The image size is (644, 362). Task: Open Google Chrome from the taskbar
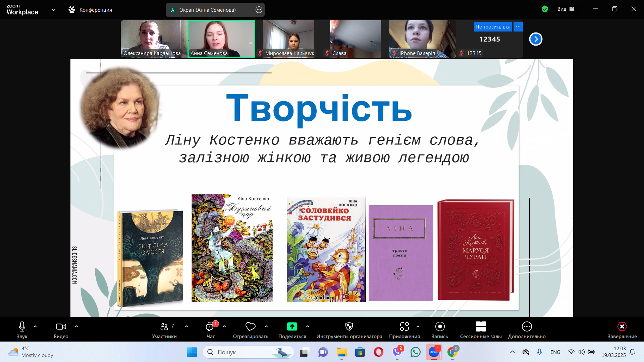coord(452,352)
